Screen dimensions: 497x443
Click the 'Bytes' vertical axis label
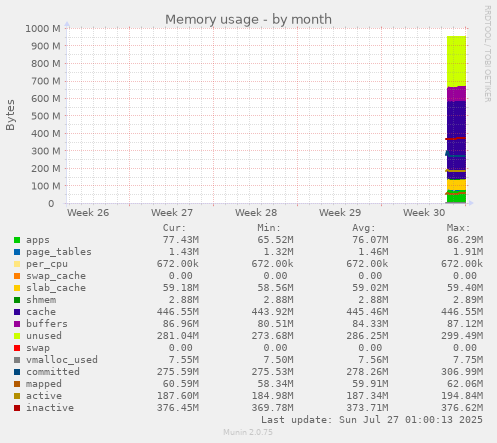click(x=10, y=115)
